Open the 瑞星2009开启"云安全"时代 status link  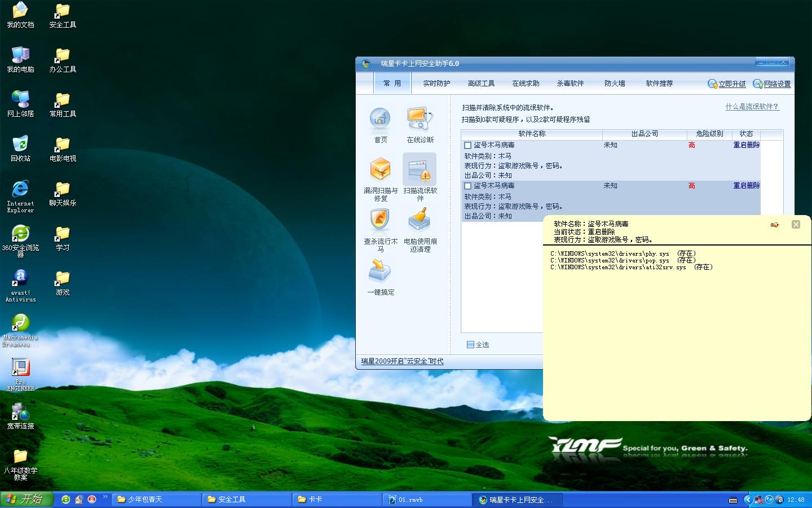click(x=402, y=361)
